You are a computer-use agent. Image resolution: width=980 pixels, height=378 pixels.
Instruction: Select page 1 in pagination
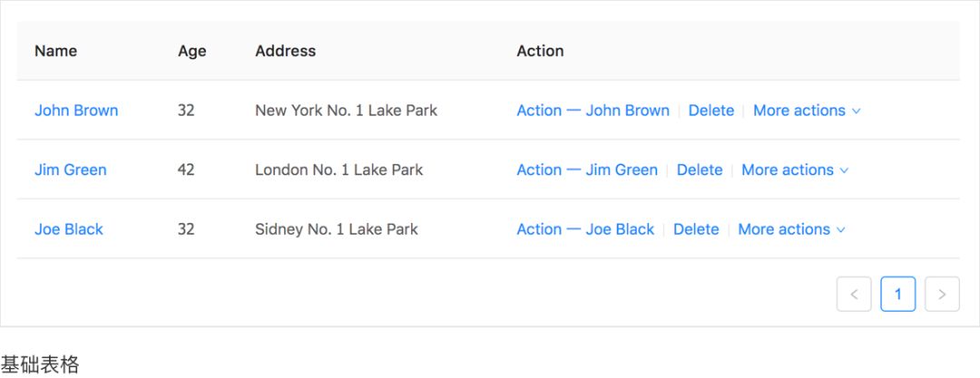pyautogui.click(x=898, y=294)
